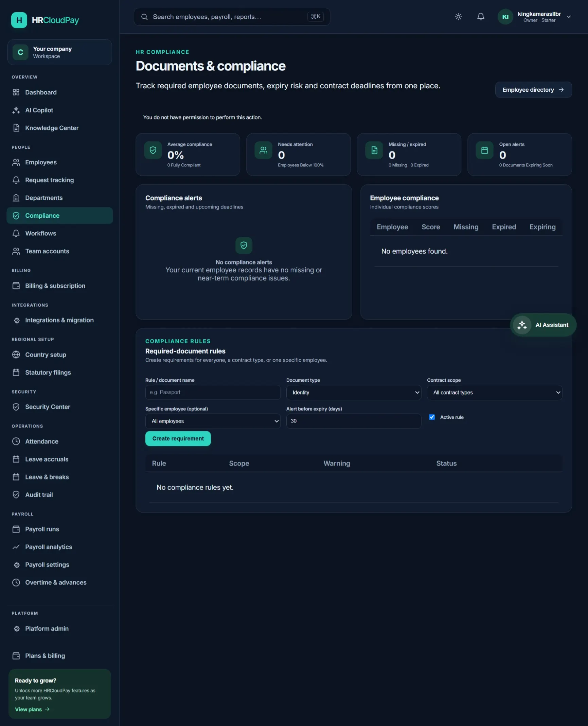
Task: Click the Alert before expiry days field
Action: click(354, 421)
